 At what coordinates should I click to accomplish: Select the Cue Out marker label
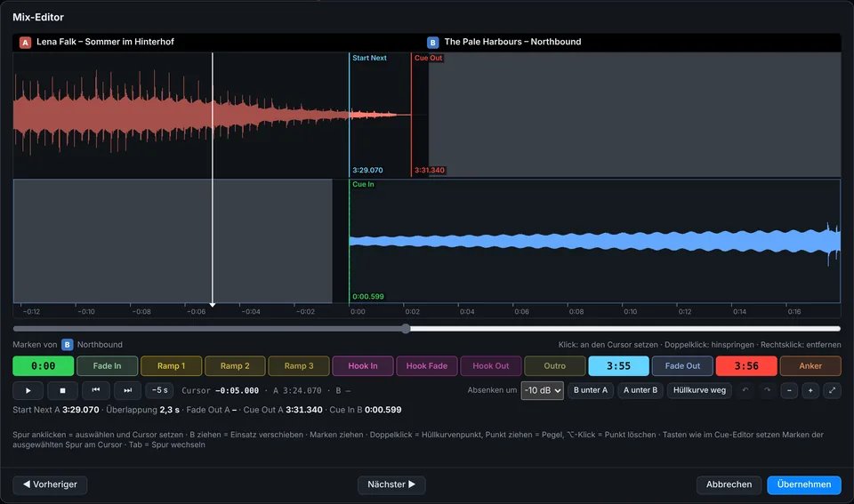tap(428, 59)
